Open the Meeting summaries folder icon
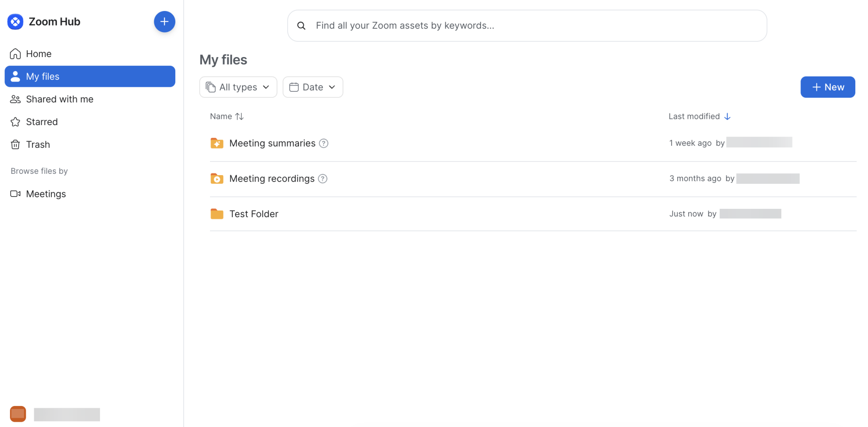Image resolution: width=868 pixels, height=427 pixels. 217,144
